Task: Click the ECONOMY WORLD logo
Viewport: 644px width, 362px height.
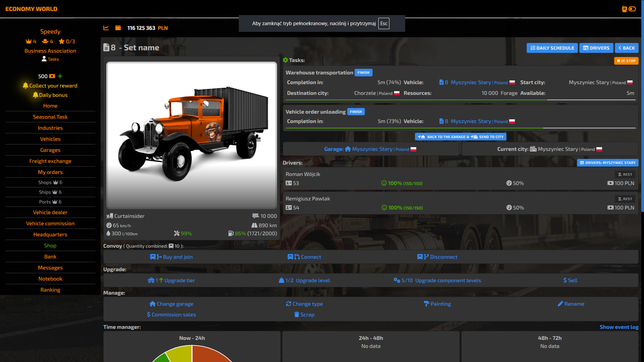Action: point(31,9)
